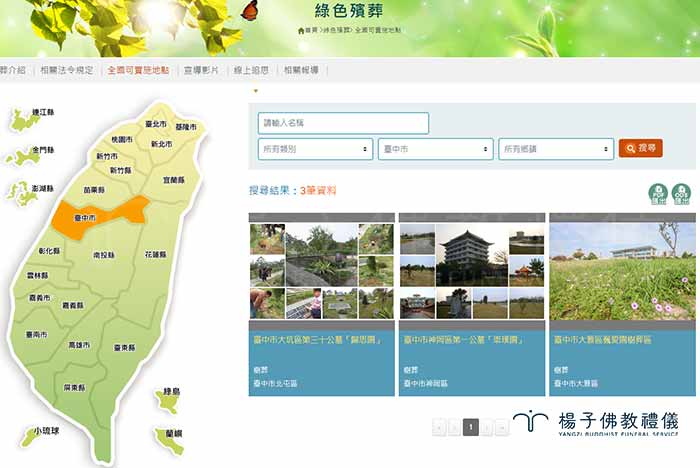Click the PDF export icon

658,194
